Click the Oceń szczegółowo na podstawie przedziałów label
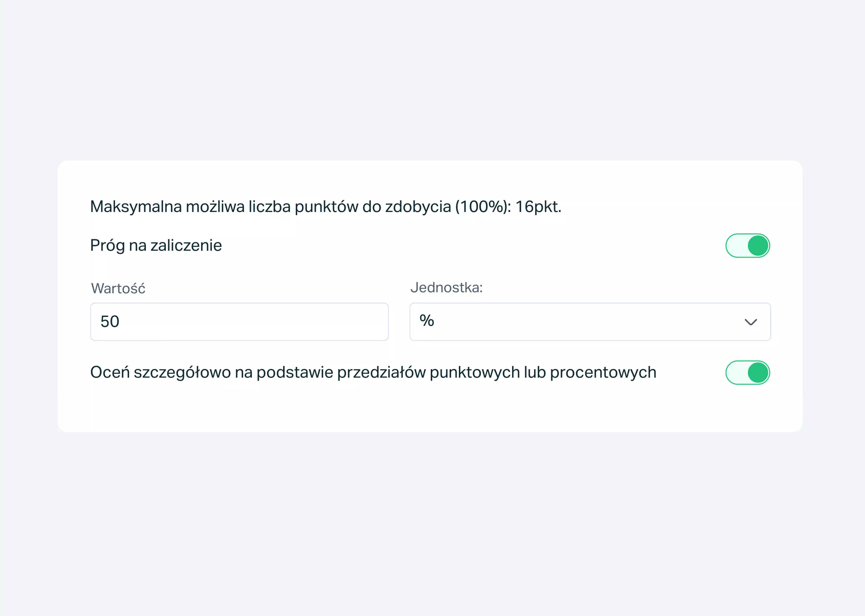865x616 pixels. (x=373, y=372)
